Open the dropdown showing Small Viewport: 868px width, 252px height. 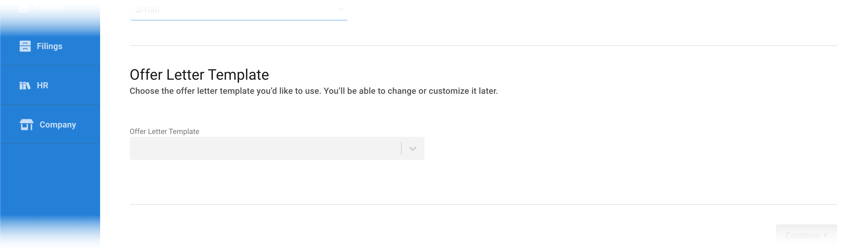pos(239,10)
